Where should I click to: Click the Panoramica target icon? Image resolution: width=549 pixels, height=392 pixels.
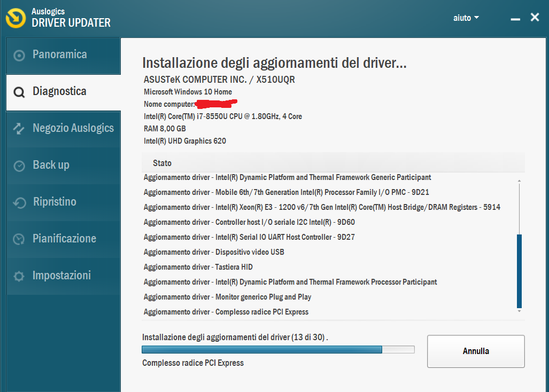point(19,55)
